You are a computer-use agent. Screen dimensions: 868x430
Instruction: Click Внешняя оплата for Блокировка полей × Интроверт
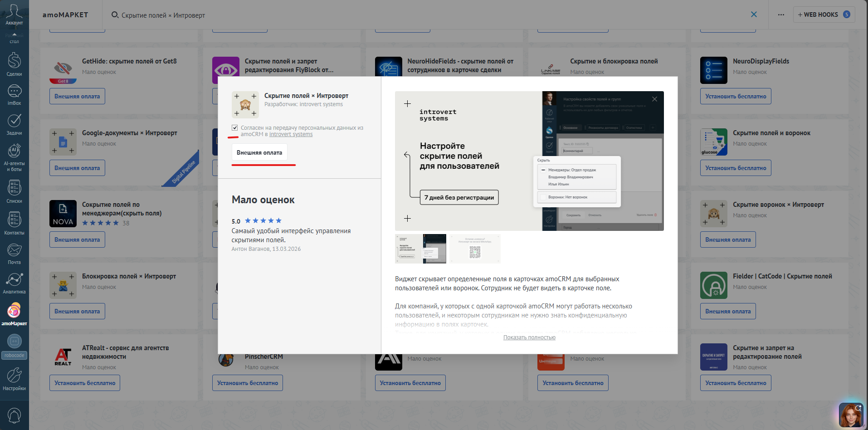pyautogui.click(x=77, y=311)
